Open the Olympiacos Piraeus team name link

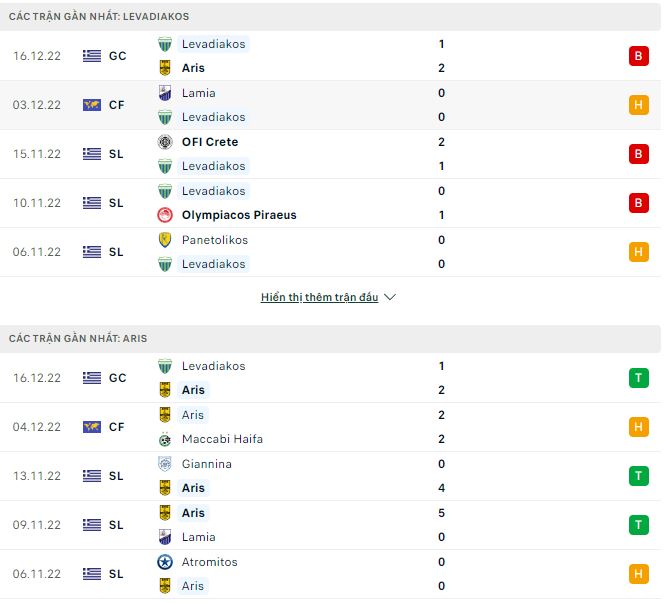(x=239, y=215)
